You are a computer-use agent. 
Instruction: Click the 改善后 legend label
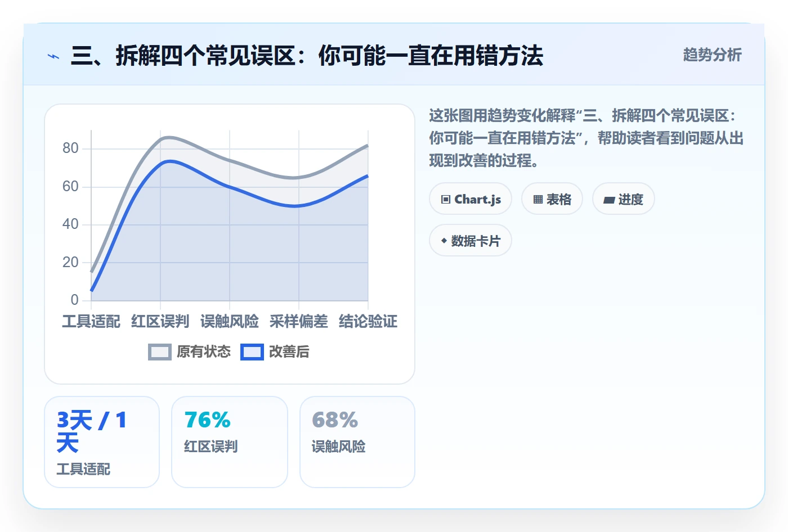coord(289,352)
